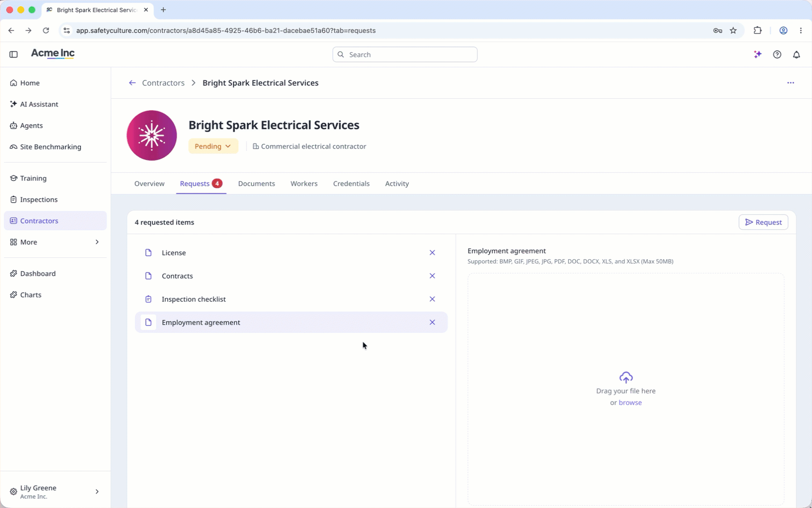
Task: Open the AI sparkle icon in header
Action: pyautogui.click(x=758, y=54)
